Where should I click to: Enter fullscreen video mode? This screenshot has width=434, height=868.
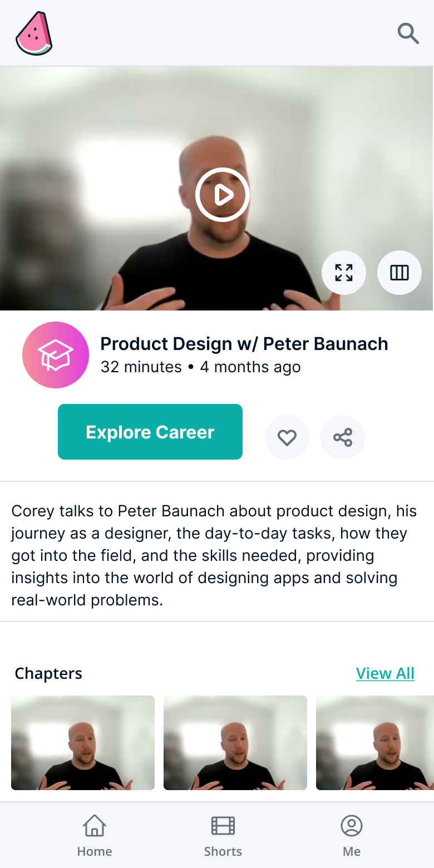[344, 273]
